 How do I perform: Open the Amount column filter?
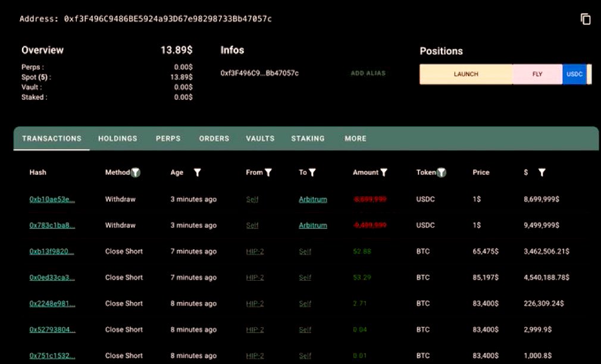coord(384,172)
